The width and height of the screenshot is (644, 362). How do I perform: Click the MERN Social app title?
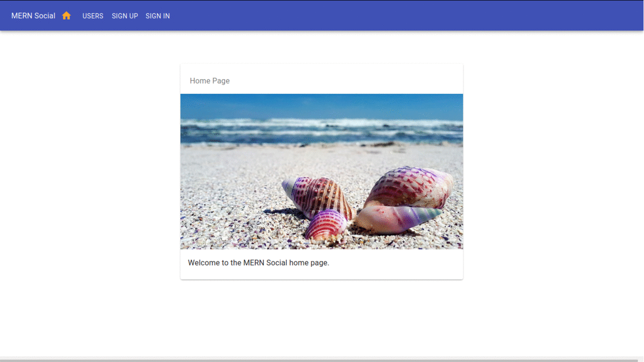33,16
